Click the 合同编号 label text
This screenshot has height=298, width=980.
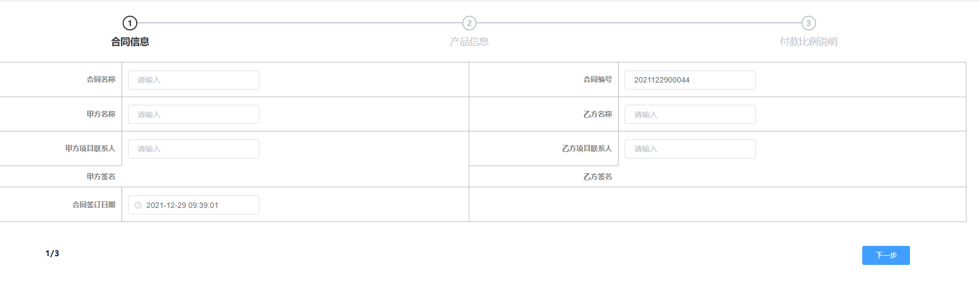click(x=597, y=79)
